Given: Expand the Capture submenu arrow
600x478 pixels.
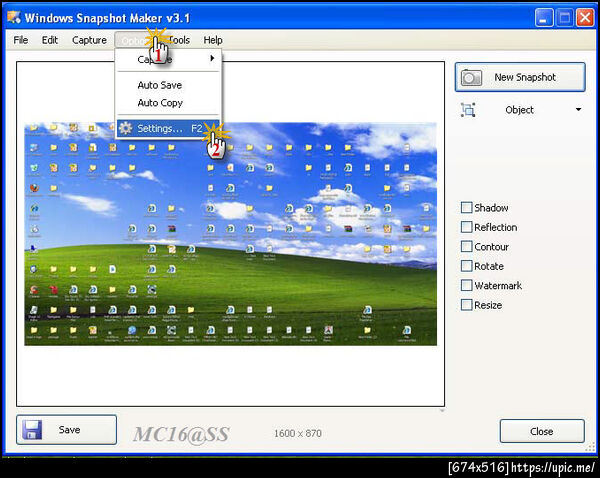Looking at the screenshot, I should pyautogui.click(x=212, y=58).
